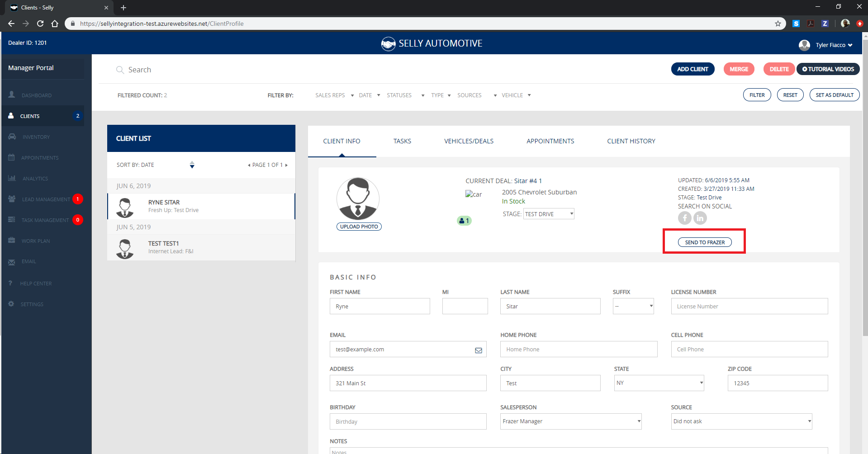Expand Vehicle filter dropdown
The height and width of the screenshot is (454, 868).
pyautogui.click(x=516, y=95)
